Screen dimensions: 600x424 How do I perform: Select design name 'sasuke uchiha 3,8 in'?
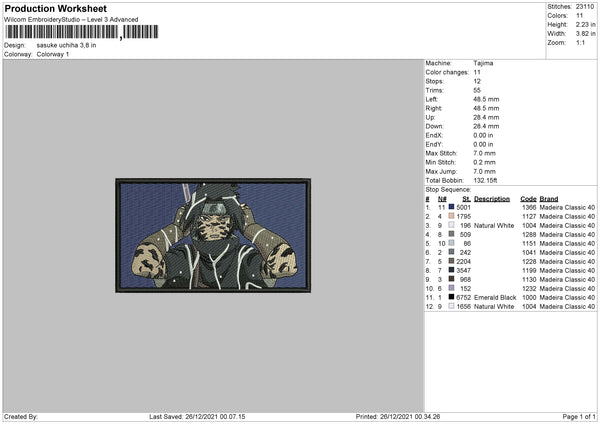tap(66, 45)
